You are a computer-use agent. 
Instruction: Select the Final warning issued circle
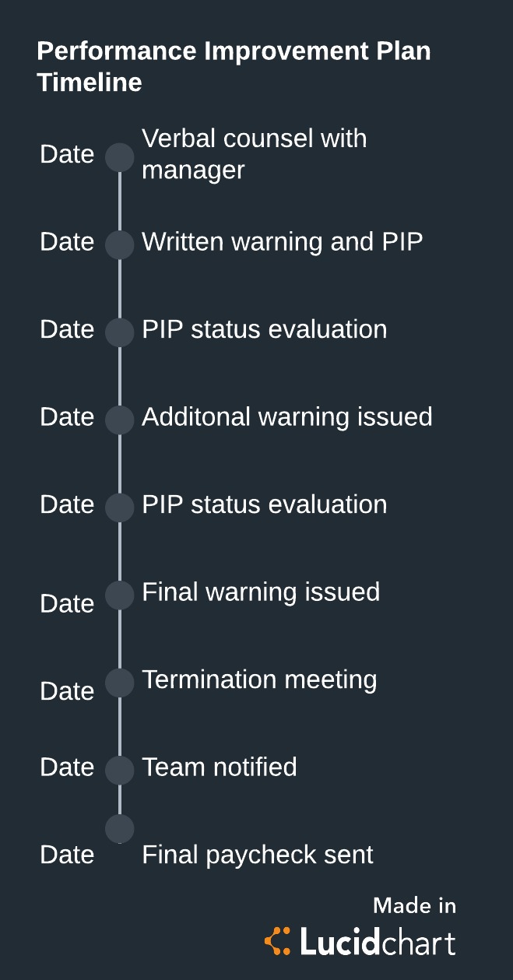tap(120, 595)
